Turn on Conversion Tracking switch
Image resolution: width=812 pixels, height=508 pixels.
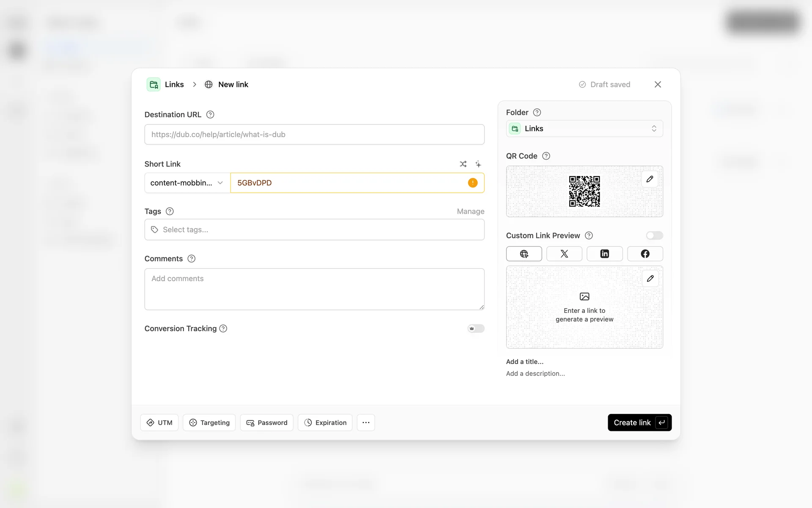pyautogui.click(x=476, y=329)
